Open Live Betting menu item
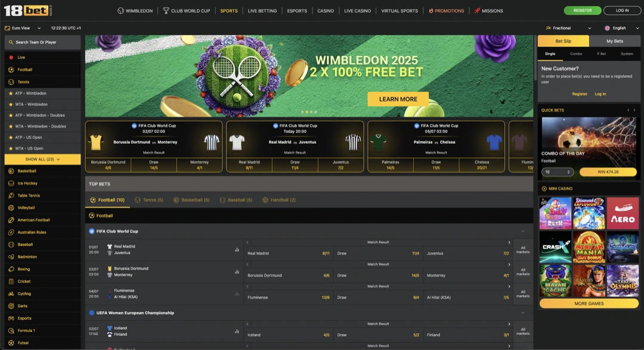Screen dimensions: 644x350 coord(262,11)
